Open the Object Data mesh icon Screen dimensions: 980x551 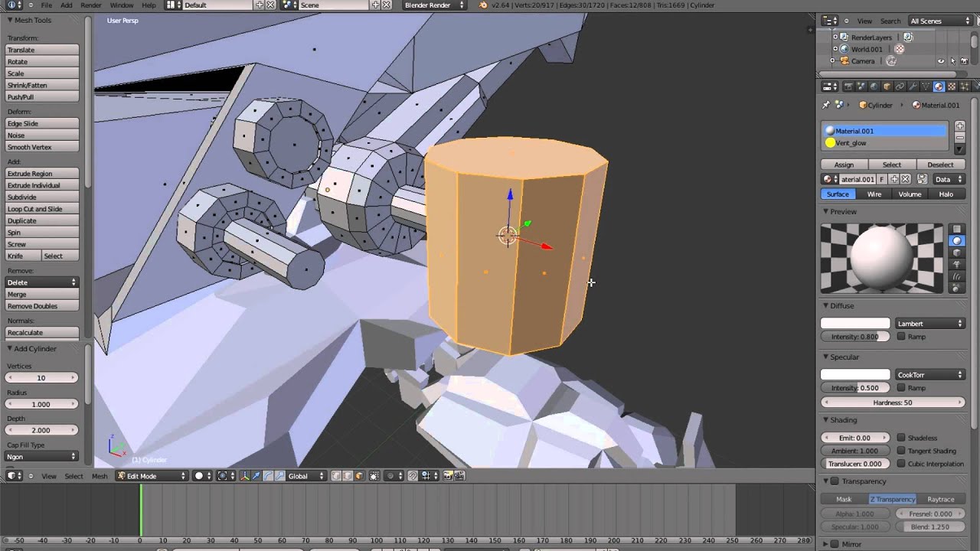coord(926,86)
